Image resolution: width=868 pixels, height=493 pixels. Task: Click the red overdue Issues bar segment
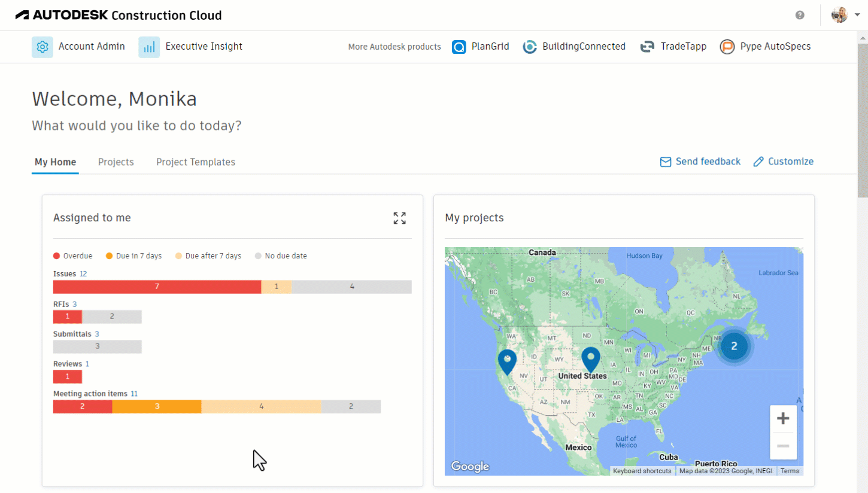point(157,287)
